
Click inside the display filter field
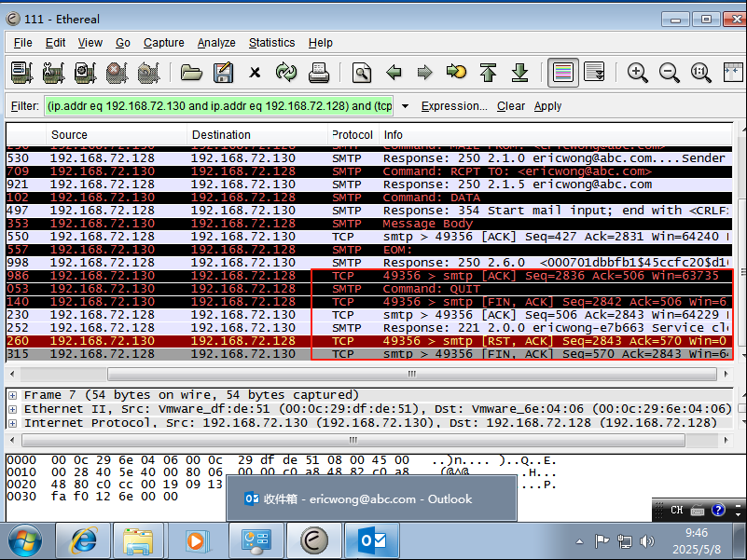tap(219, 105)
